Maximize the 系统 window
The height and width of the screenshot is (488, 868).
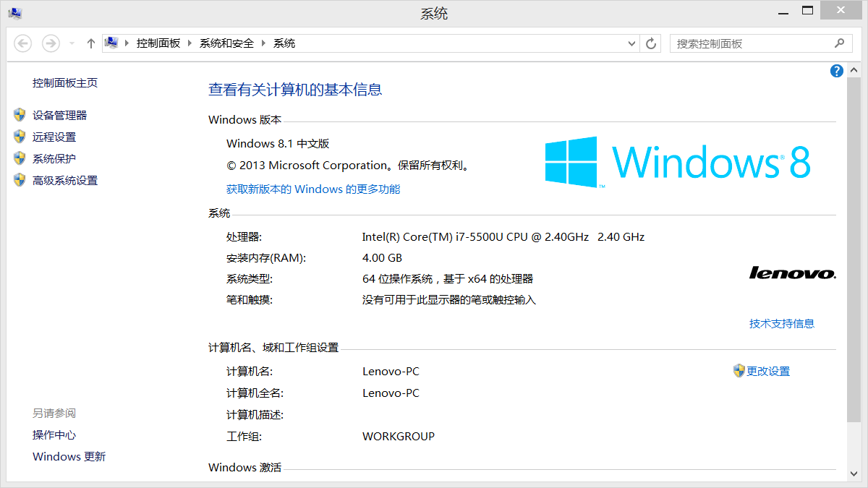[x=807, y=11]
